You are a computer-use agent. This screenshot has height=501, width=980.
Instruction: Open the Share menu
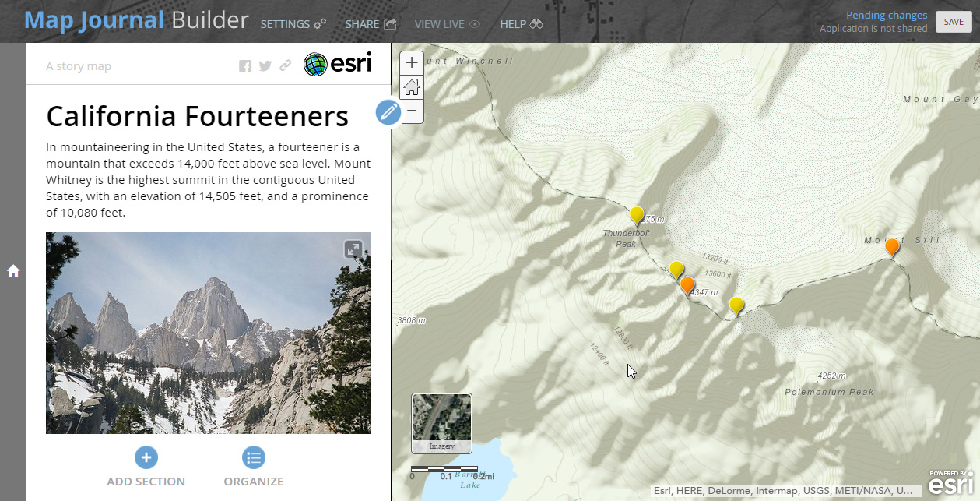pos(371,24)
